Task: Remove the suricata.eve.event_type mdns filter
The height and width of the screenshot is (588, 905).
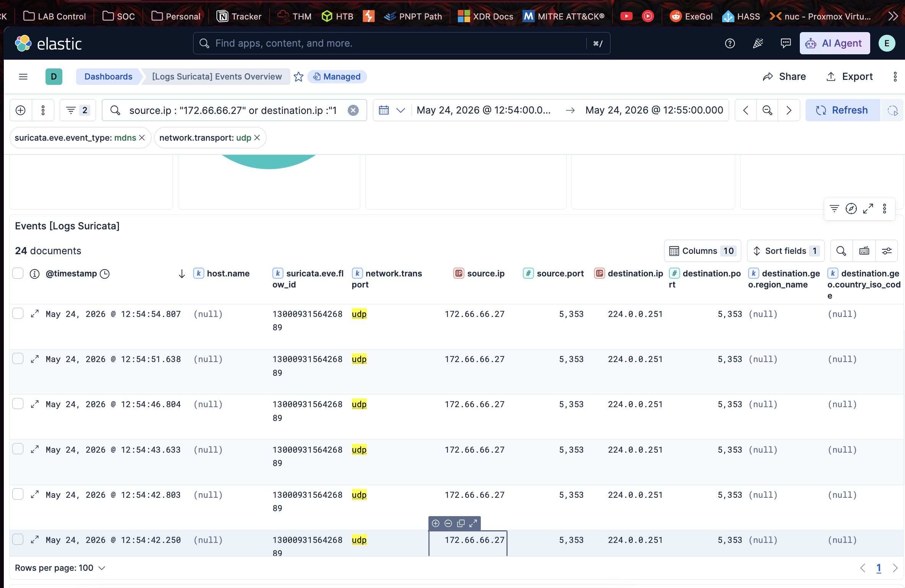Action: click(142, 138)
